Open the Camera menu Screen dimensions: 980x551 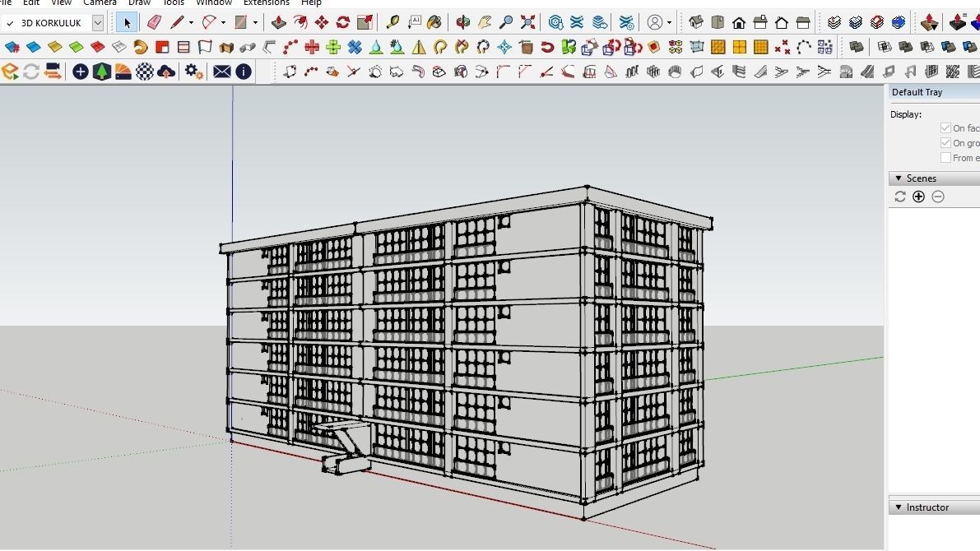click(100, 3)
